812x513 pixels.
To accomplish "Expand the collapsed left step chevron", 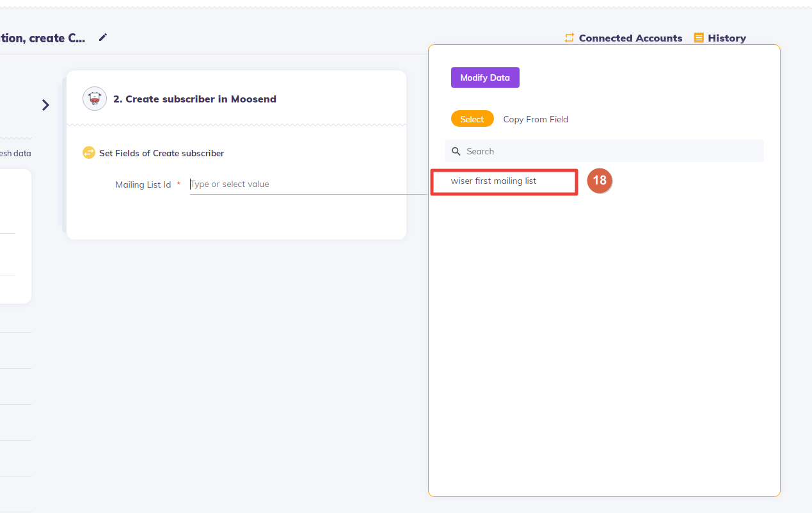I will (x=45, y=105).
